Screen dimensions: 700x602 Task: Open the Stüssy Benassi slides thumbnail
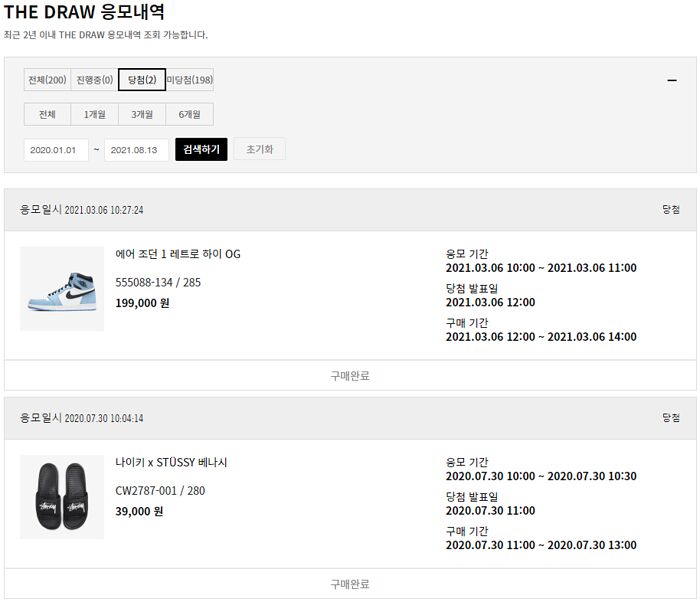62,497
